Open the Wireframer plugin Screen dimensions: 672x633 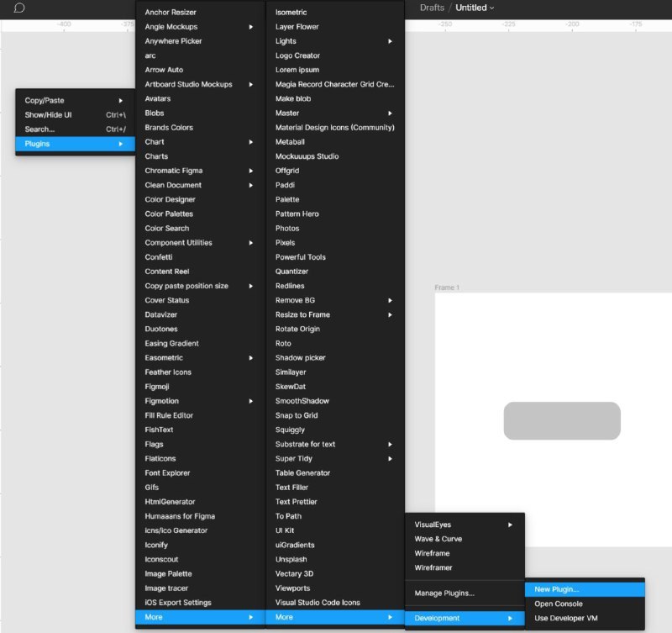point(465,567)
